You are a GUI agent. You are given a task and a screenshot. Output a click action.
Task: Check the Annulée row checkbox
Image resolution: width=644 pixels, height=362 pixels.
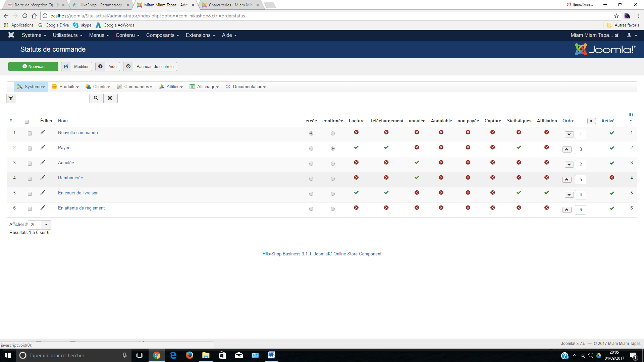point(30,164)
